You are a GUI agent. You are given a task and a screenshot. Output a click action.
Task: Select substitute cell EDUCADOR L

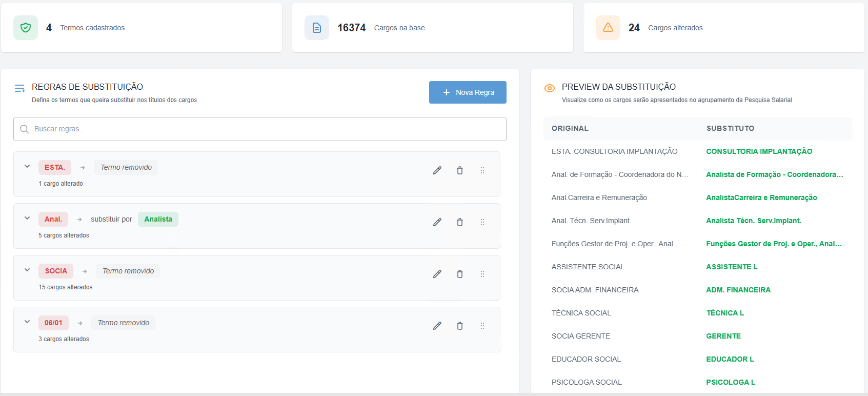click(730, 359)
